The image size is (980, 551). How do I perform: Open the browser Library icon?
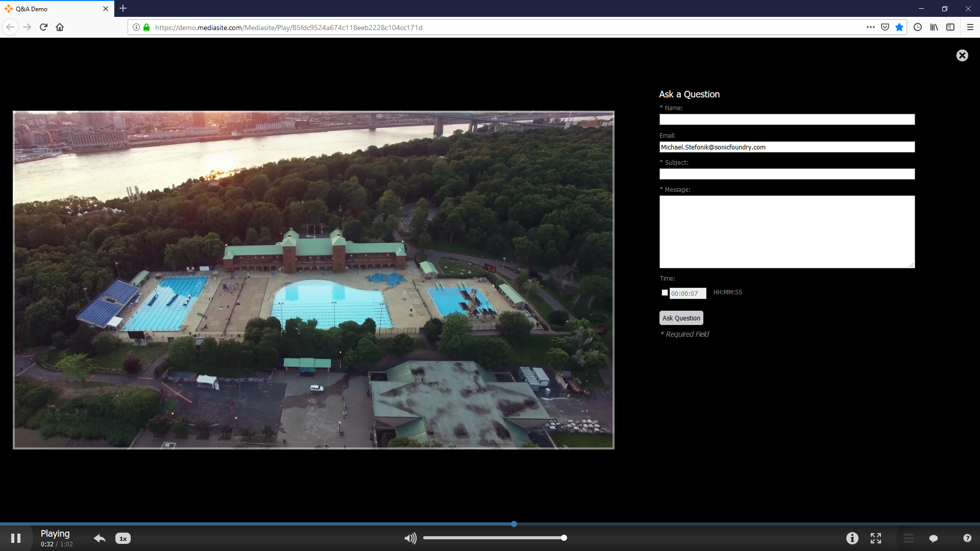point(934,27)
